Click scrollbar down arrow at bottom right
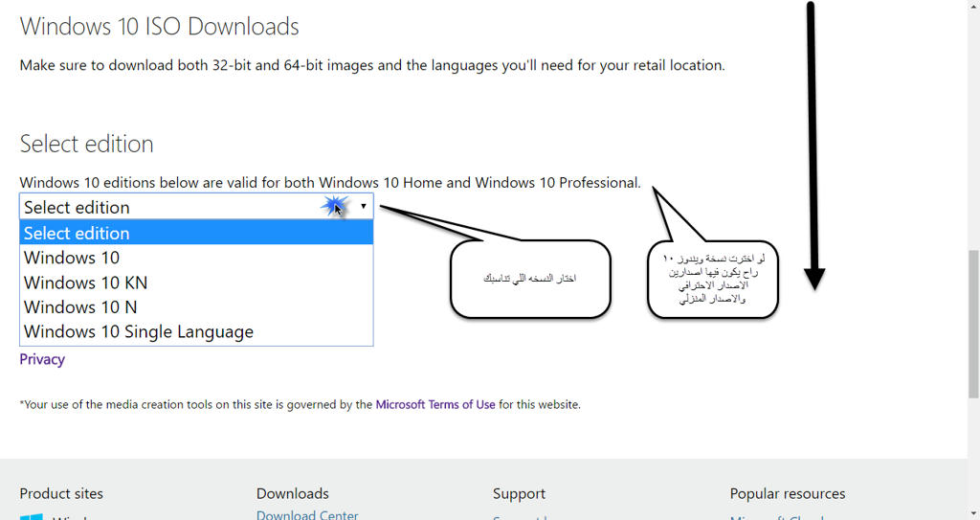The image size is (980, 520). pos(973,514)
